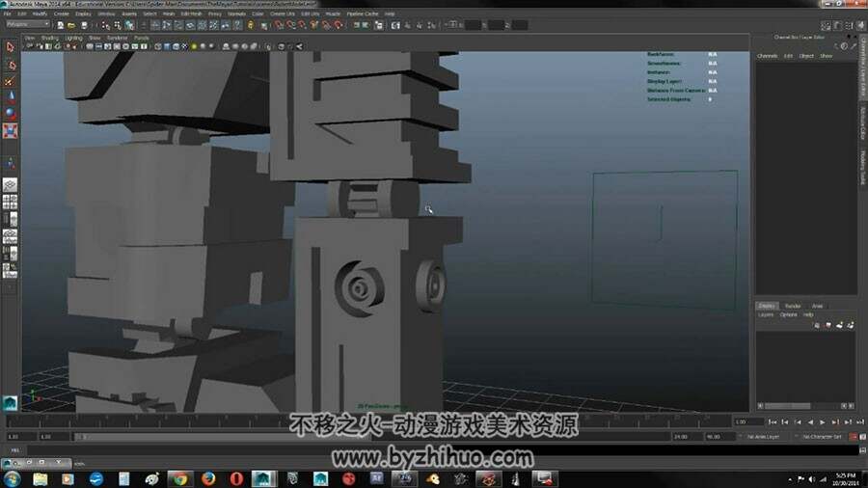Open the viewport Shading menu

(x=50, y=39)
